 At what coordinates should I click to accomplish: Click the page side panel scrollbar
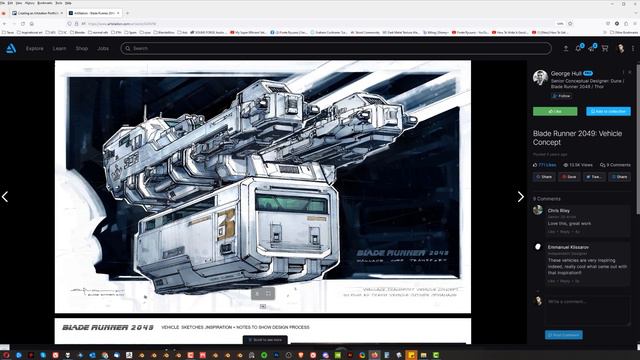pos(638,139)
